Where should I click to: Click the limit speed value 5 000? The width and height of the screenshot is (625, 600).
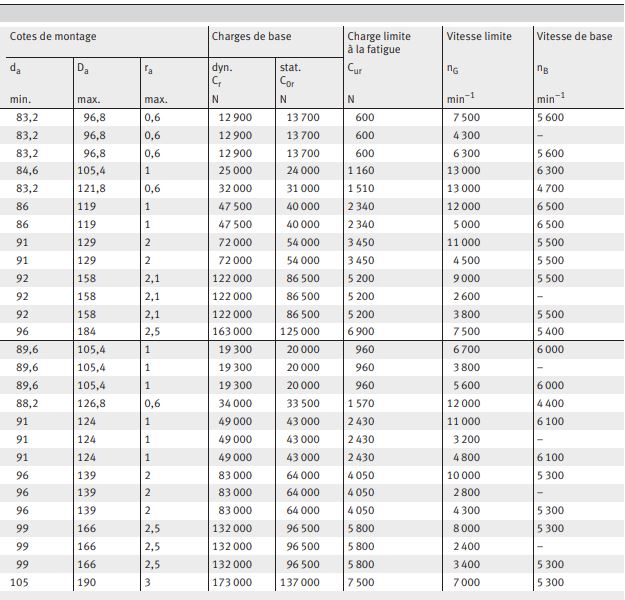[x=466, y=224]
